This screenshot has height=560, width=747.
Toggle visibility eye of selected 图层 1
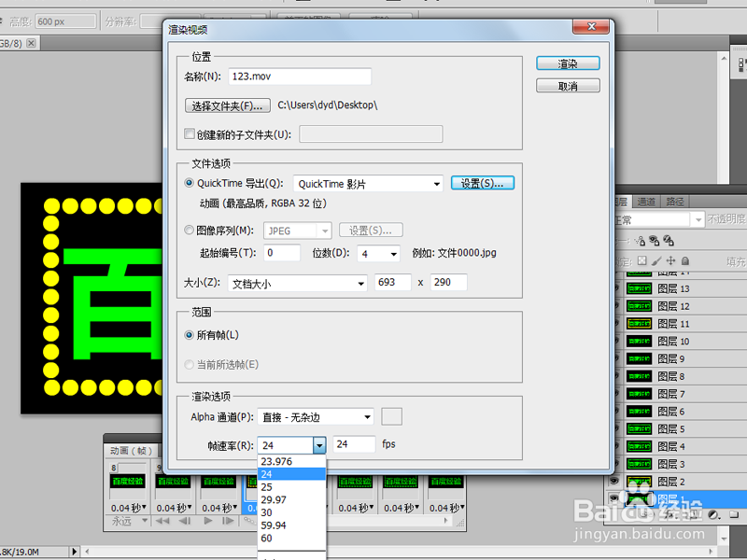click(614, 498)
